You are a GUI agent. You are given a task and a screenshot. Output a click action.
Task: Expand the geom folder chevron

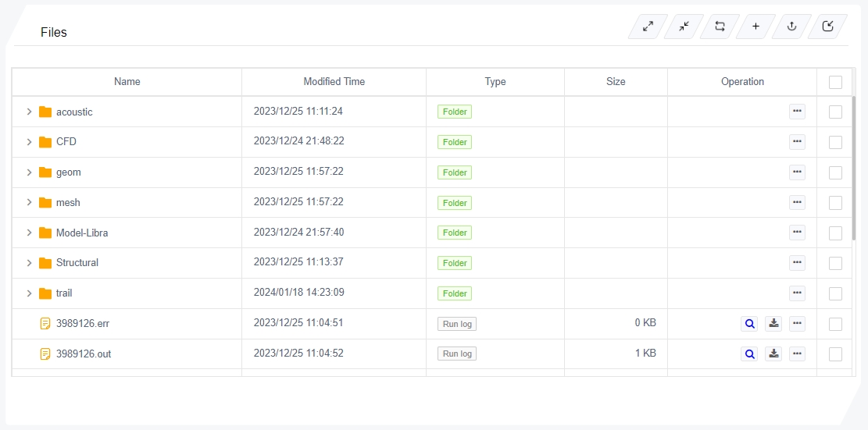coord(30,172)
